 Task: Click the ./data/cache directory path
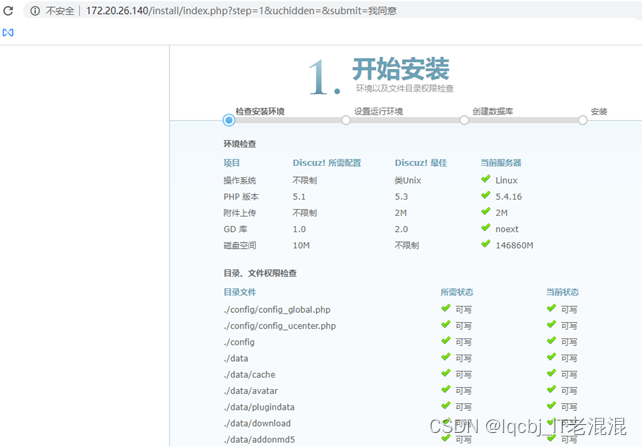pos(249,374)
